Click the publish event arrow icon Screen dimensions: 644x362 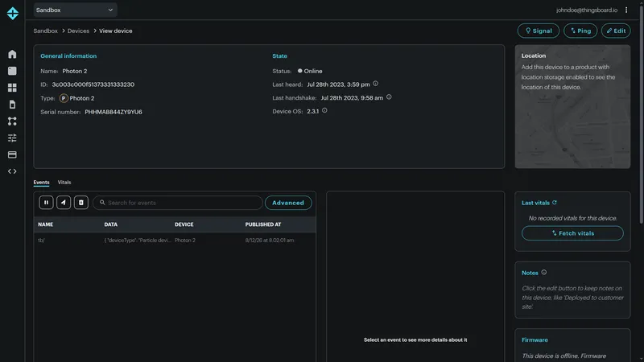(64, 203)
